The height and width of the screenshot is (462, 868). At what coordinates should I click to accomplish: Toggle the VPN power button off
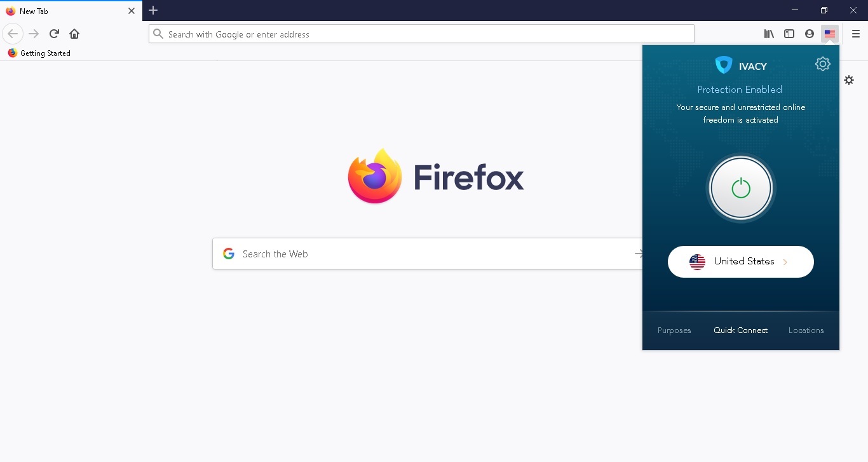pyautogui.click(x=741, y=188)
